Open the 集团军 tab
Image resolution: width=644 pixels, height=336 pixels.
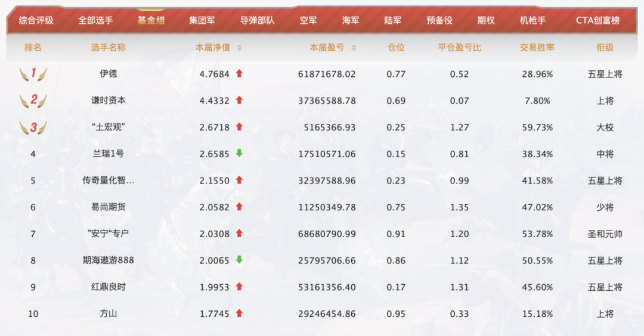pos(202,20)
